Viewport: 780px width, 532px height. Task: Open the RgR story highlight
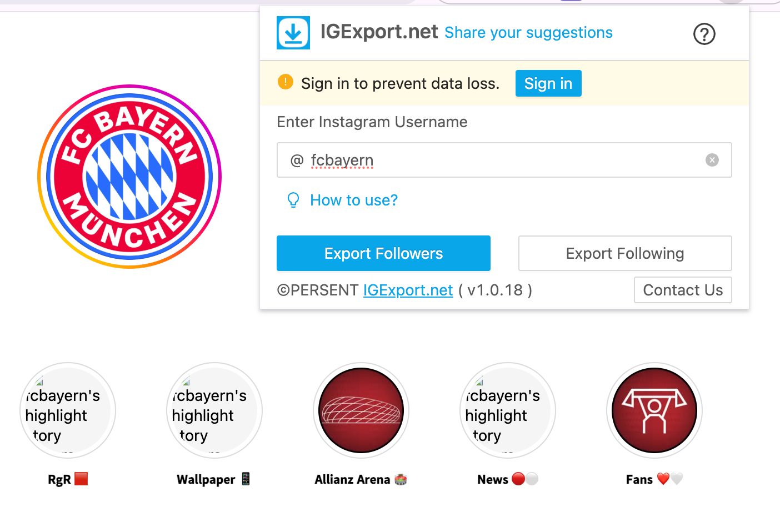68,410
